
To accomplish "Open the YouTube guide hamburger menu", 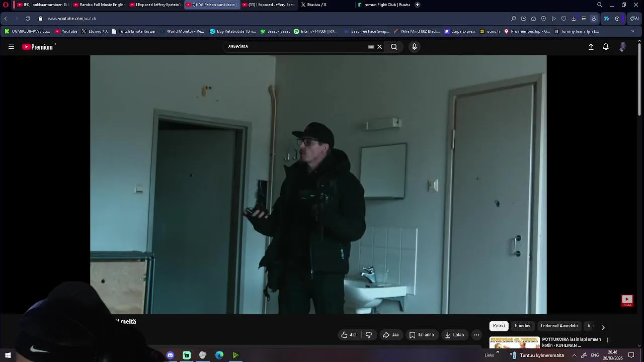I will (x=11, y=47).
